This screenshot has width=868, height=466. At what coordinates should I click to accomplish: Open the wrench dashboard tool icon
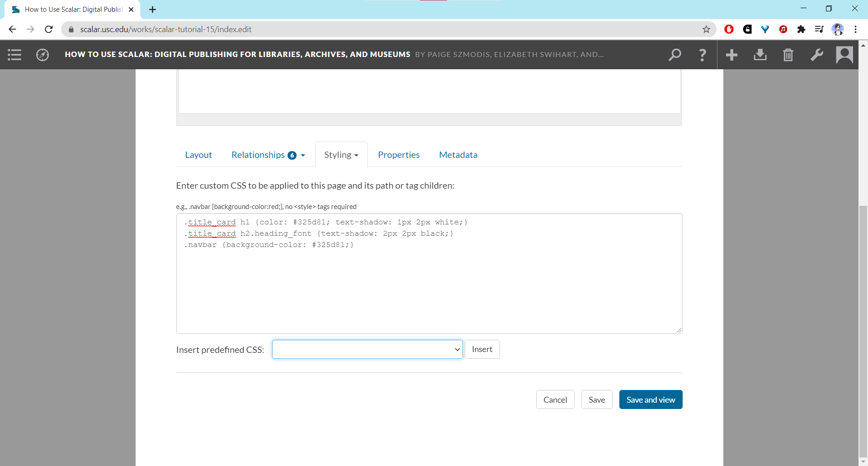pyautogui.click(x=816, y=55)
